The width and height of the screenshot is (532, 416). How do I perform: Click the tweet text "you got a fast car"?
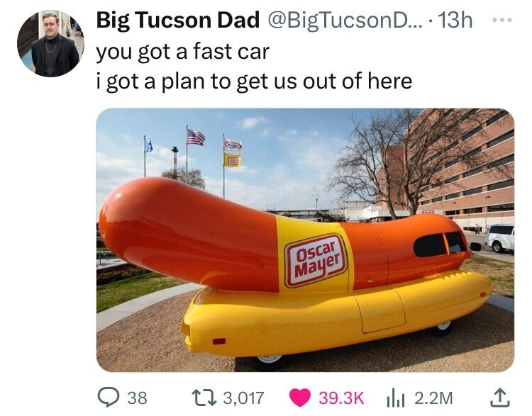tap(183, 52)
